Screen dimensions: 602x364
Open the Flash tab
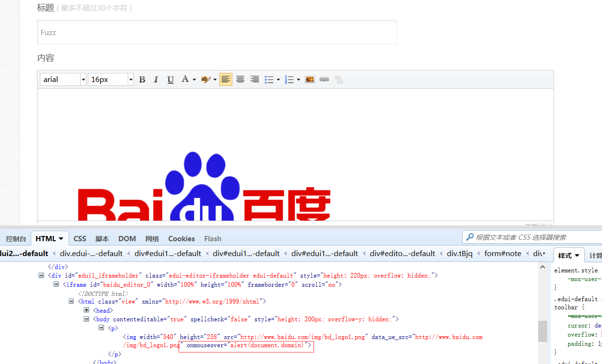[x=213, y=238]
